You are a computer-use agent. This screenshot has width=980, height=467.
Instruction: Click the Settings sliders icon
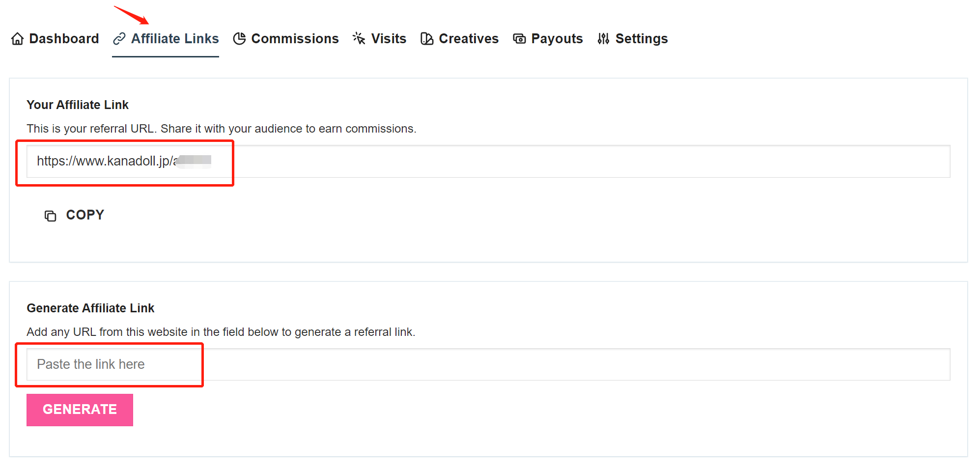[x=603, y=39]
